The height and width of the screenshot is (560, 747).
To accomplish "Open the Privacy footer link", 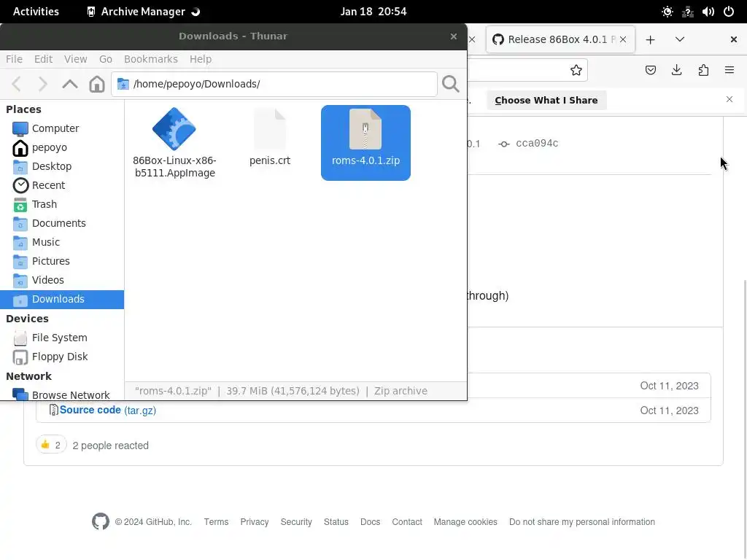I will (255, 522).
